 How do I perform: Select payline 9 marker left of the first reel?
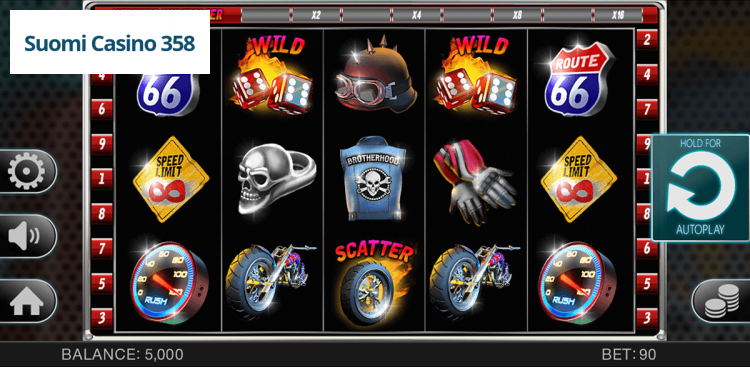pyautogui.click(x=101, y=144)
